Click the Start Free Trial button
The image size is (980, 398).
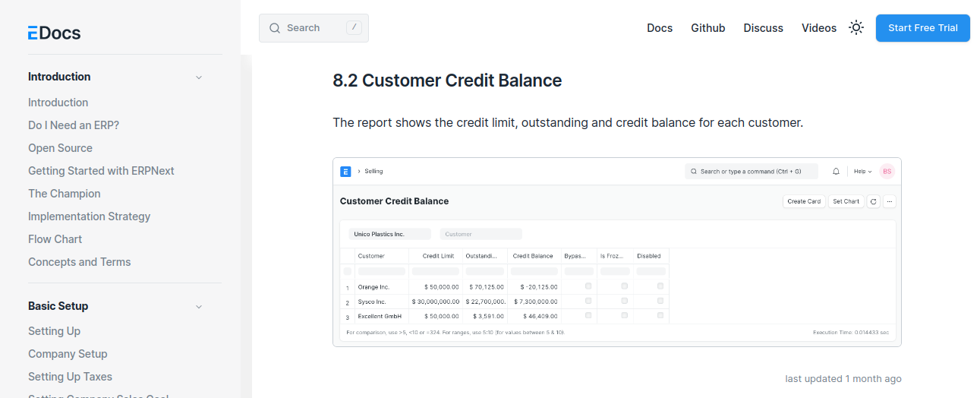click(x=923, y=28)
